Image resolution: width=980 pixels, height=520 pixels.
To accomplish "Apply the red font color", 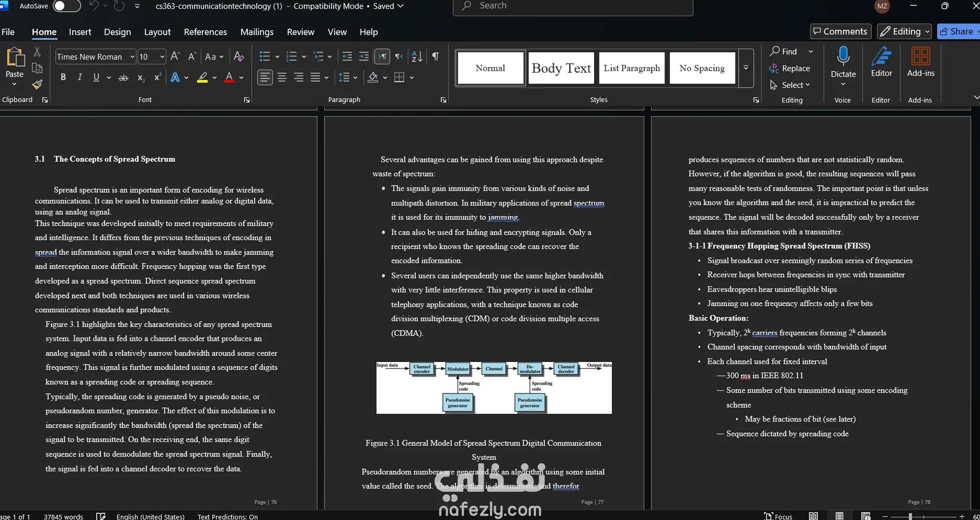I will click(x=229, y=77).
